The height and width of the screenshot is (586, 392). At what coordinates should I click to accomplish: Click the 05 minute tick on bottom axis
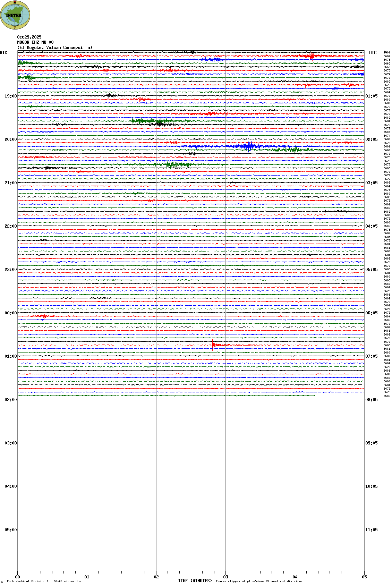click(364, 577)
